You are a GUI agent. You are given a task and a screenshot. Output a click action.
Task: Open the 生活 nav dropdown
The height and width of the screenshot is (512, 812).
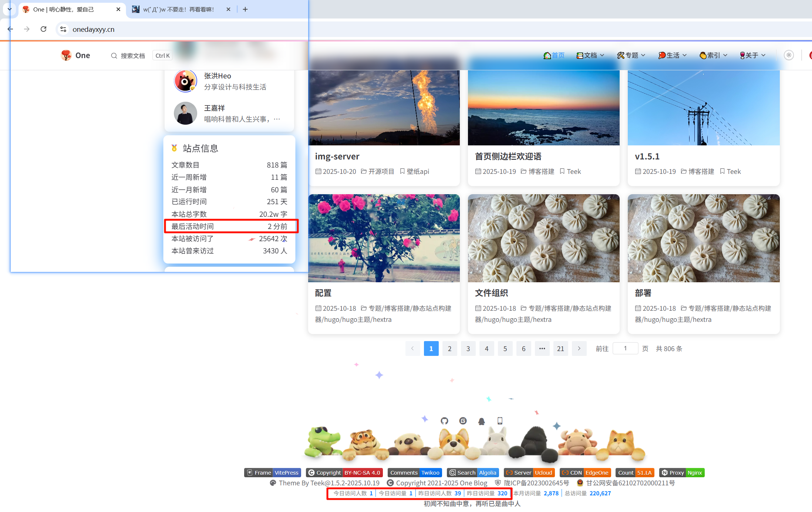[673, 55]
